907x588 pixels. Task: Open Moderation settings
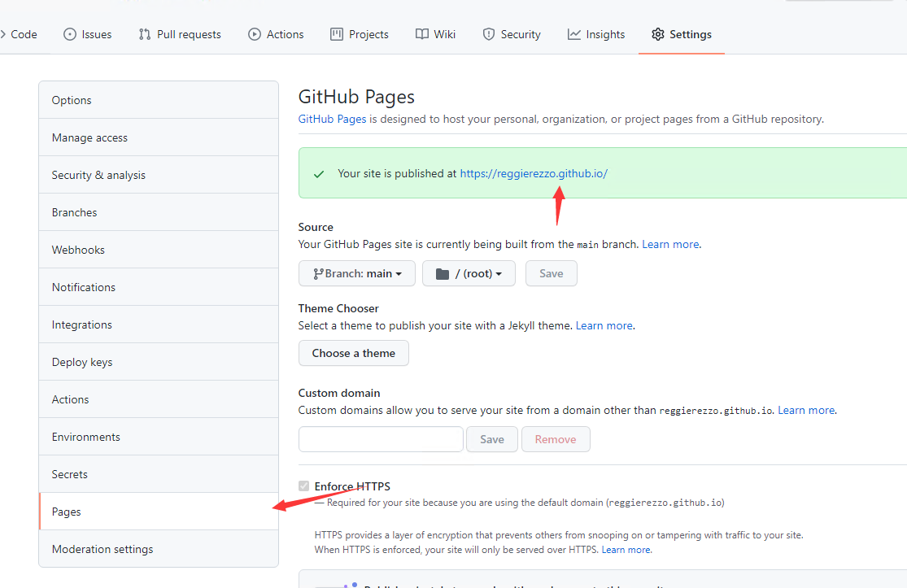click(159, 549)
